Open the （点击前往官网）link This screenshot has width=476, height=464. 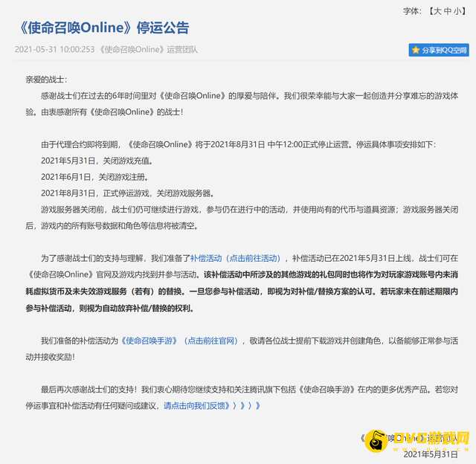coord(211,341)
